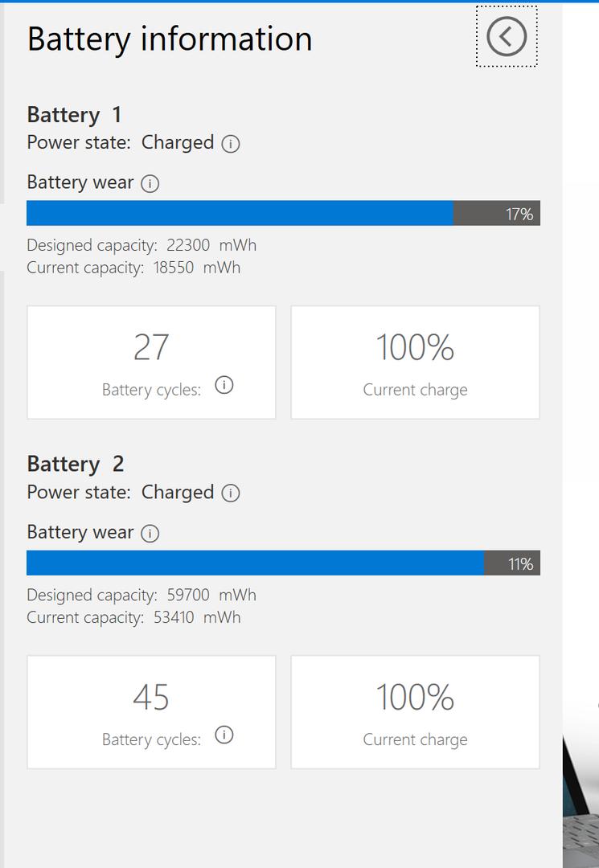Click info icon next to Battery 1 wear

150,183
